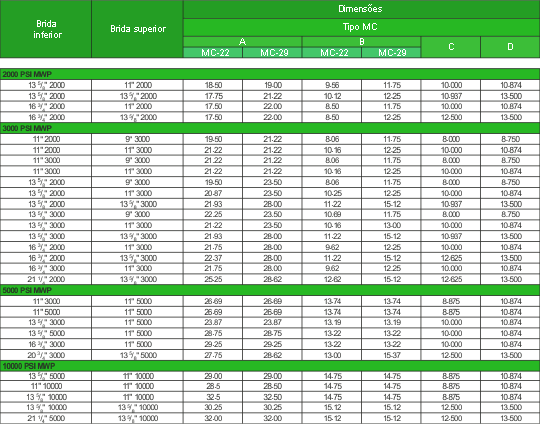Click Brida inferior cell 20 3/4" 3000
The height and width of the screenshot is (424, 540).
[46, 355]
